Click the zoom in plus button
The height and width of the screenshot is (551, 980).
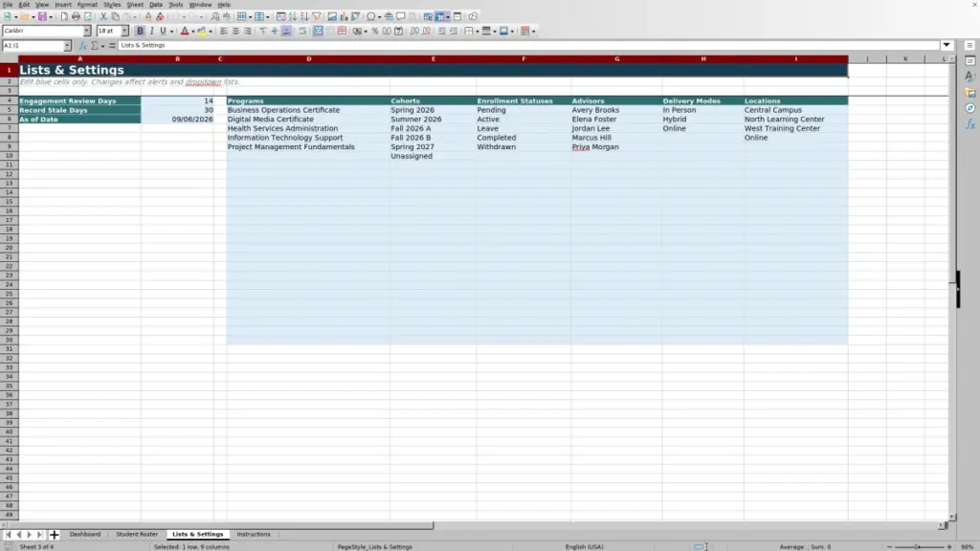click(949, 546)
